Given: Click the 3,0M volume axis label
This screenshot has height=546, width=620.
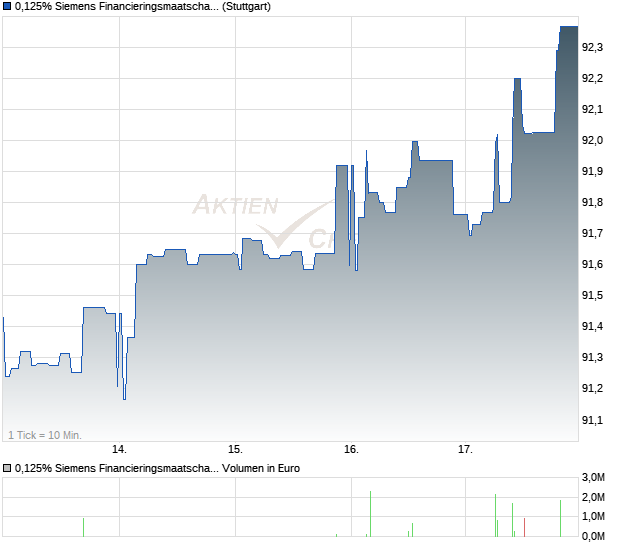Looking at the screenshot, I should coord(593,478).
